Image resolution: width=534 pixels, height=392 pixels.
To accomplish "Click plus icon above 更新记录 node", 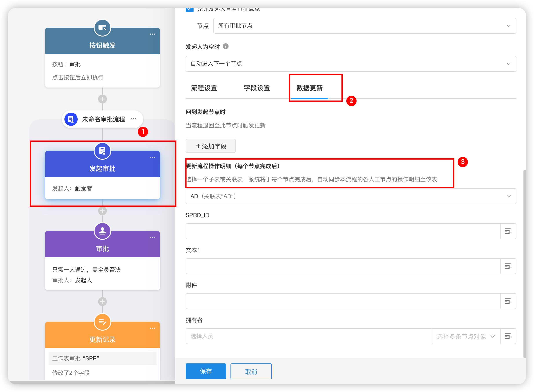I will click(102, 302).
